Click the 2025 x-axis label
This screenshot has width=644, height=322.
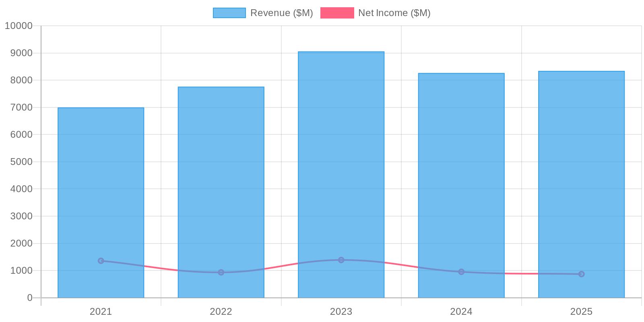coord(581,312)
